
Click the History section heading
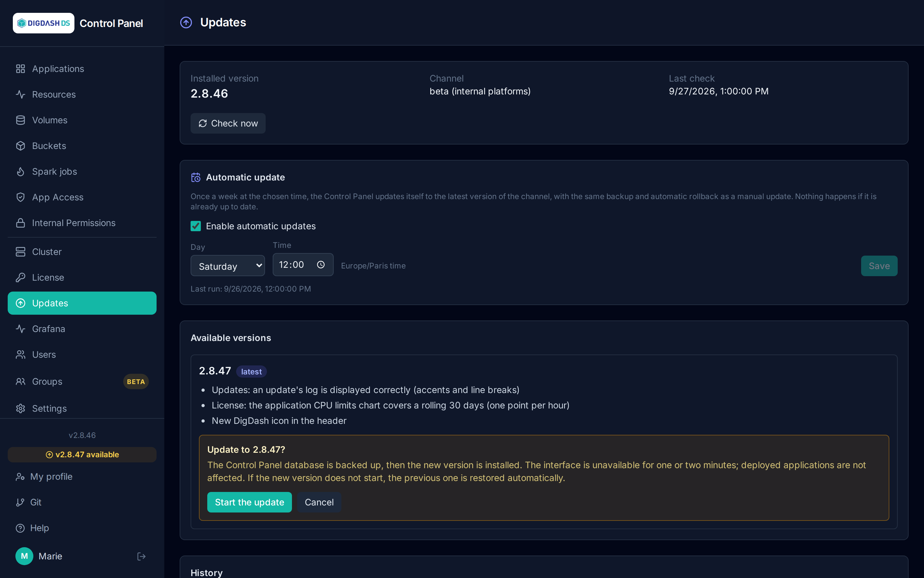(207, 573)
